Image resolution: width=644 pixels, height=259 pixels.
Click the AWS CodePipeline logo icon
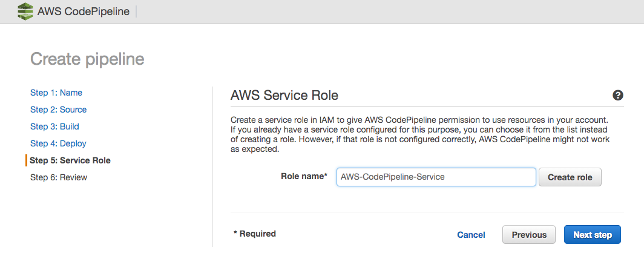pyautogui.click(x=25, y=11)
